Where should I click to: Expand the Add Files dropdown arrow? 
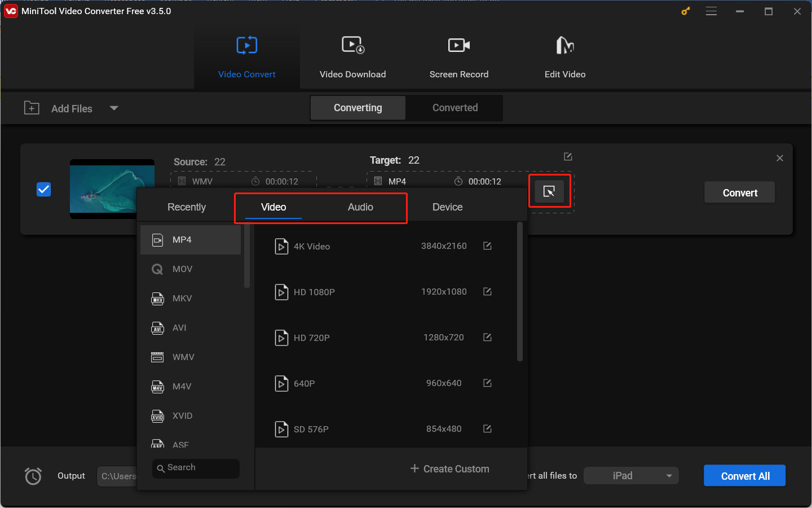pyautogui.click(x=114, y=108)
